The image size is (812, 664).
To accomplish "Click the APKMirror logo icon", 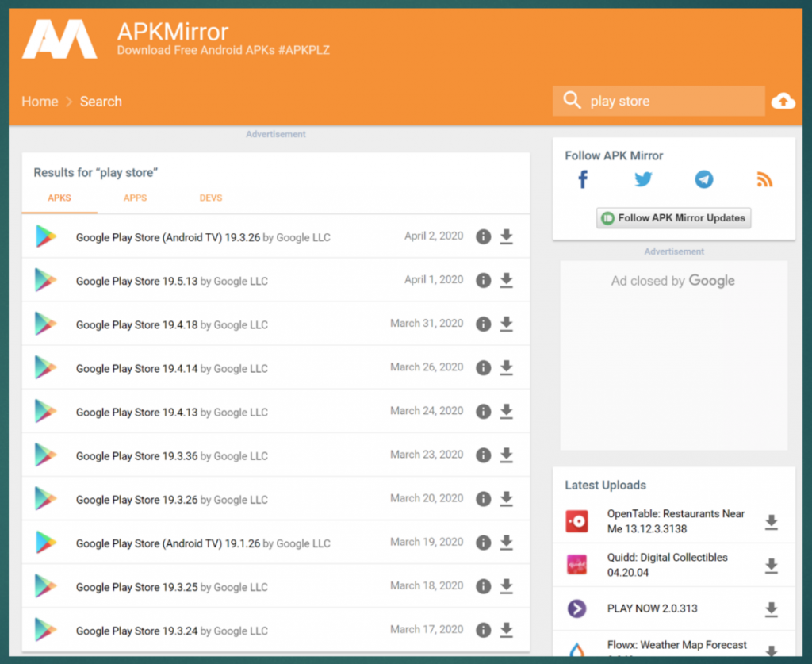I will (x=59, y=40).
